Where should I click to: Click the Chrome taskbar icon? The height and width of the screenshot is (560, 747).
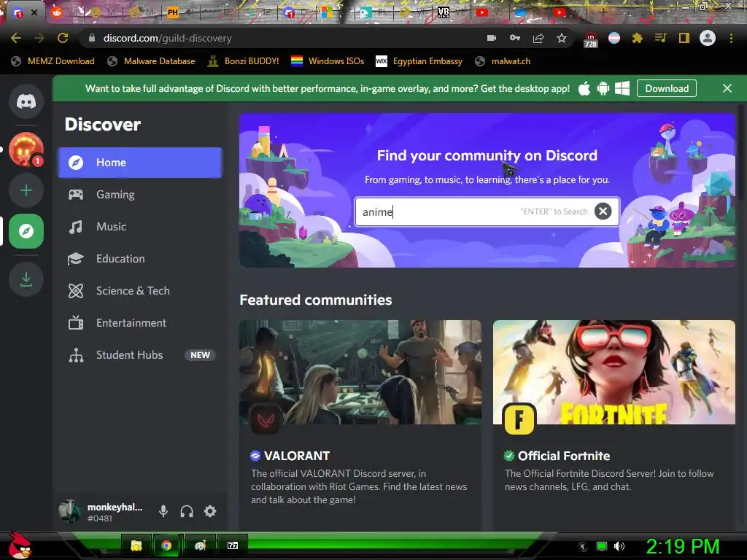point(166,545)
